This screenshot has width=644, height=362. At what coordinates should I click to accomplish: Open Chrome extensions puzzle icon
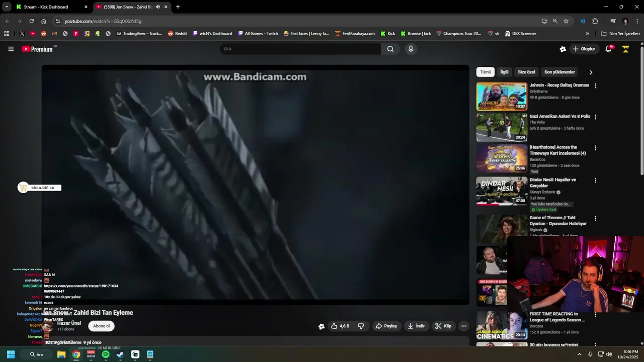595,21
